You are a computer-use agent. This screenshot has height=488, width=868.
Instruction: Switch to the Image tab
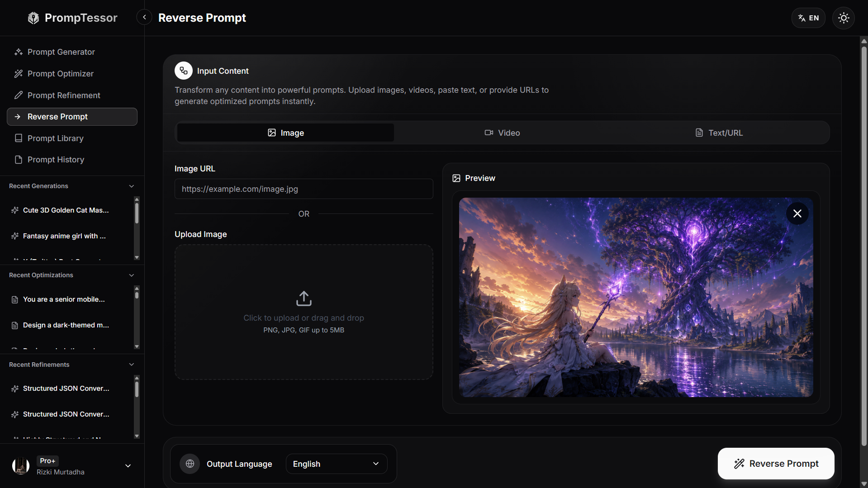285,133
